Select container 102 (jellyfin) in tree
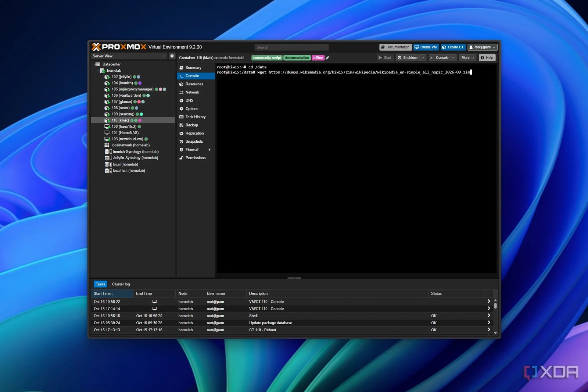 click(121, 77)
